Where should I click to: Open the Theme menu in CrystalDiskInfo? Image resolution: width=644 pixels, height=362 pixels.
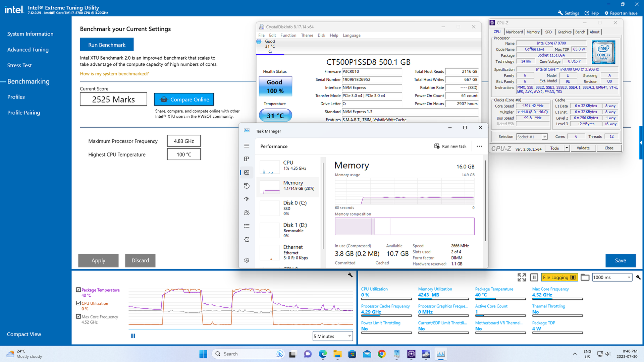pyautogui.click(x=307, y=35)
